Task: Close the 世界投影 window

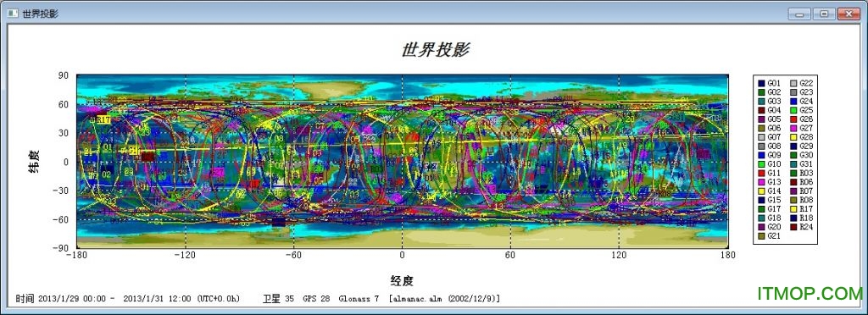Action: (x=849, y=14)
